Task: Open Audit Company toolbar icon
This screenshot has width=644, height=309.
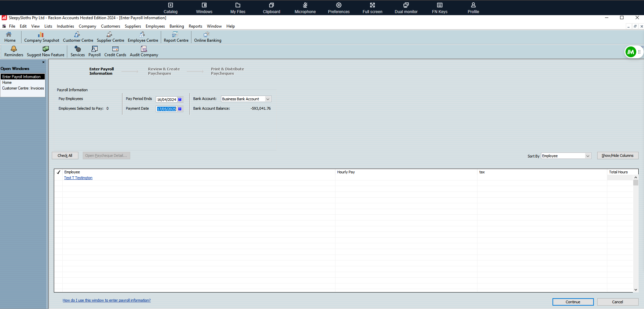Action: click(144, 52)
